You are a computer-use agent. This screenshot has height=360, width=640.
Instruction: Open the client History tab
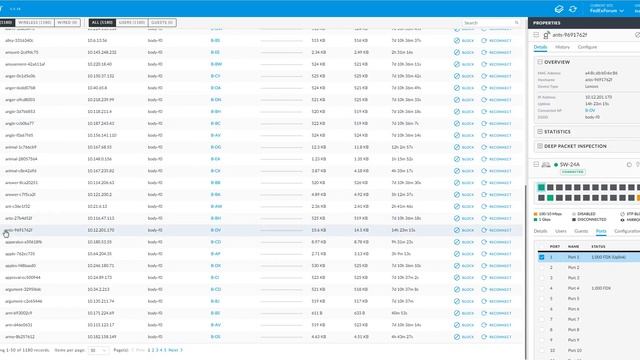click(x=562, y=47)
